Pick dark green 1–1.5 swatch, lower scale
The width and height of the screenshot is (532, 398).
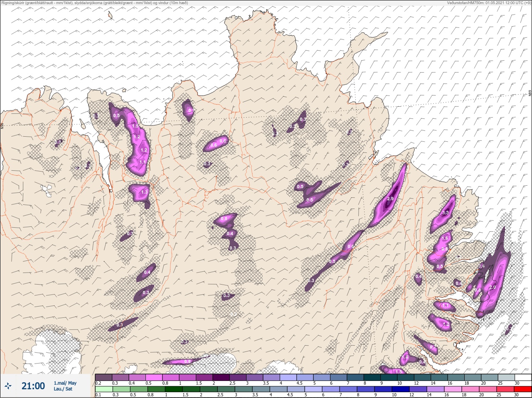[x=173, y=389]
